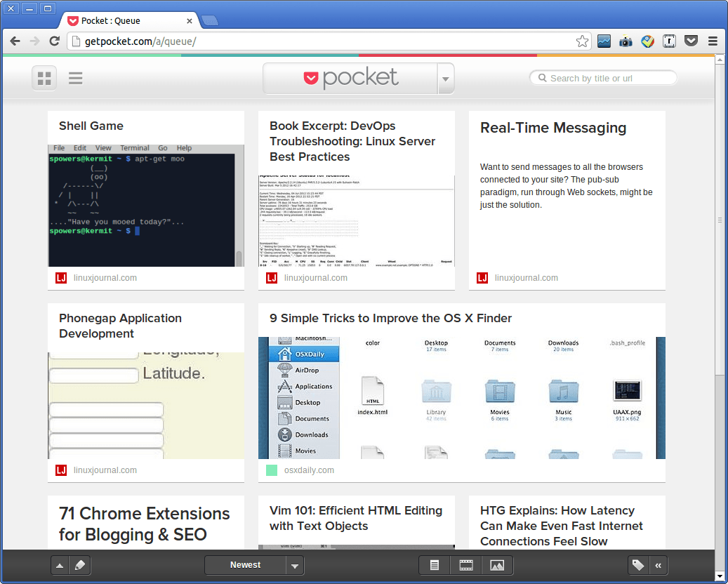Switch to tile grid view

tap(44, 78)
